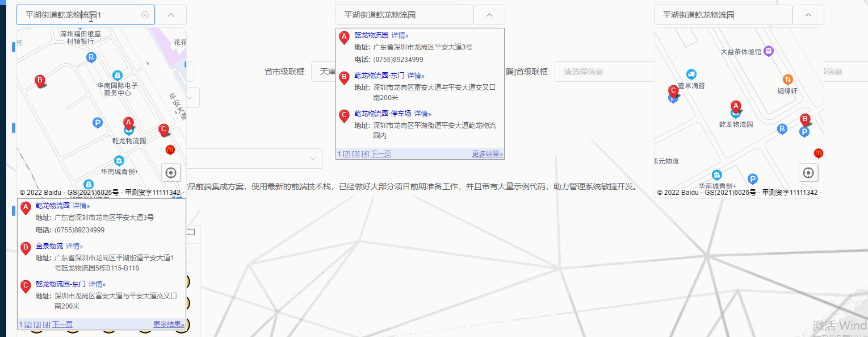Click the 华南城青创+ icon on the right map
The image size is (868, 337).
(717, 174)
